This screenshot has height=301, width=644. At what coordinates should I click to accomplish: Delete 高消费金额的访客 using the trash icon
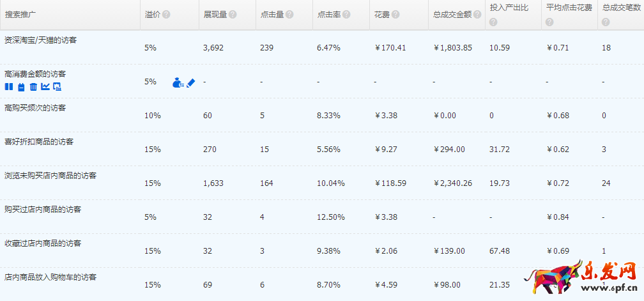point(33,87)
